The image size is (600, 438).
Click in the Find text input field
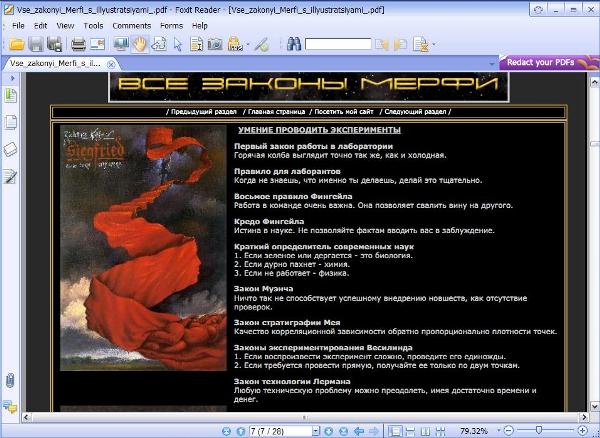pyautogui.click(x=338, y=44)
